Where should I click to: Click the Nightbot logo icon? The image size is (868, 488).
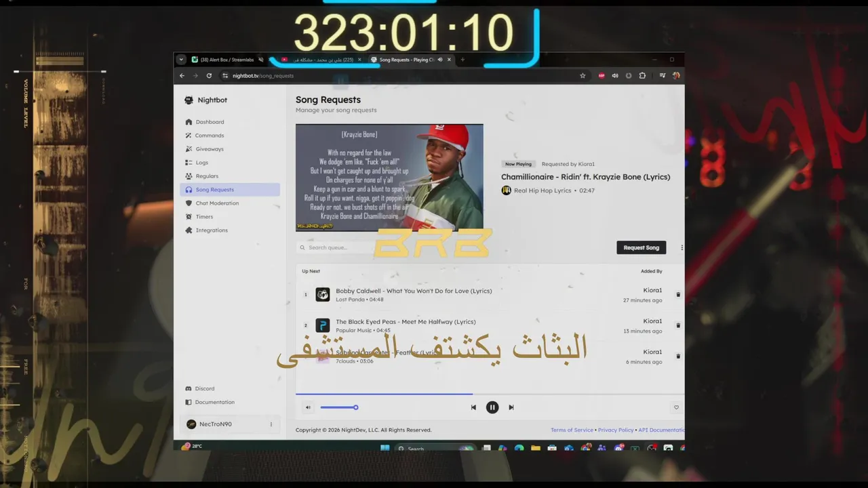[189, 100]
